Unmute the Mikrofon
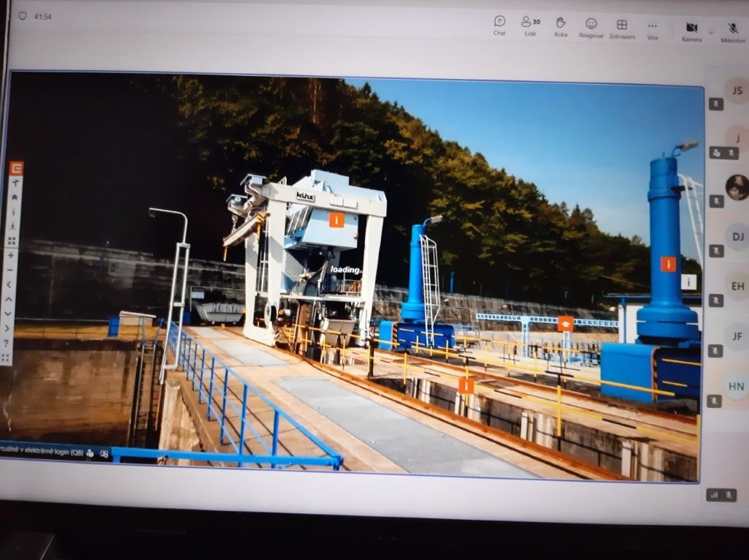Image resolution: width=749 pixels, height=560 pixels. click(733, 31)
